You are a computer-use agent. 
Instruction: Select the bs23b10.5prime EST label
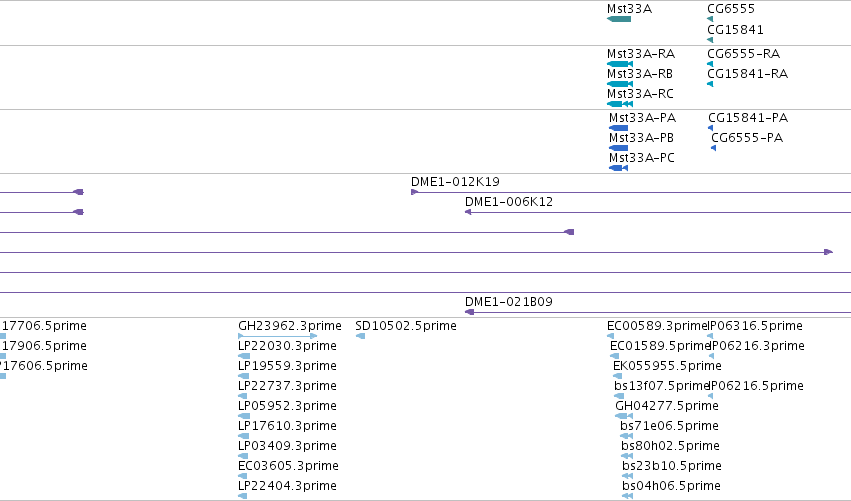[672, 466]
